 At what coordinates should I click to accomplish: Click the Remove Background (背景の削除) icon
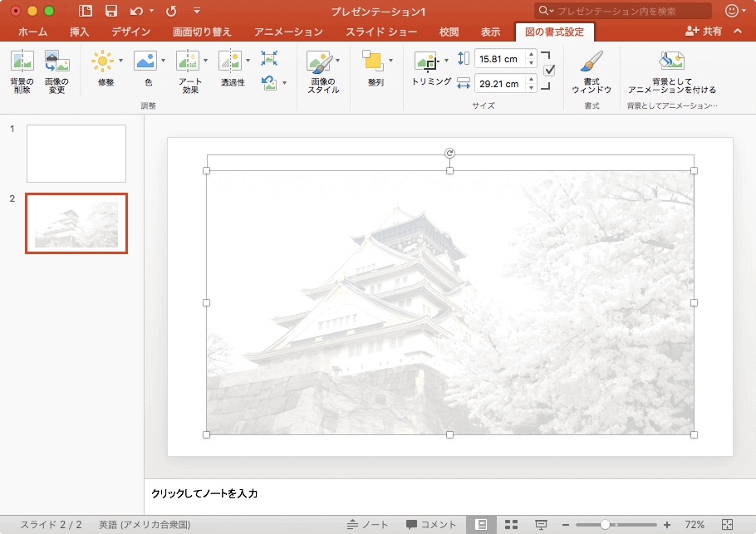tap(22, 61)
